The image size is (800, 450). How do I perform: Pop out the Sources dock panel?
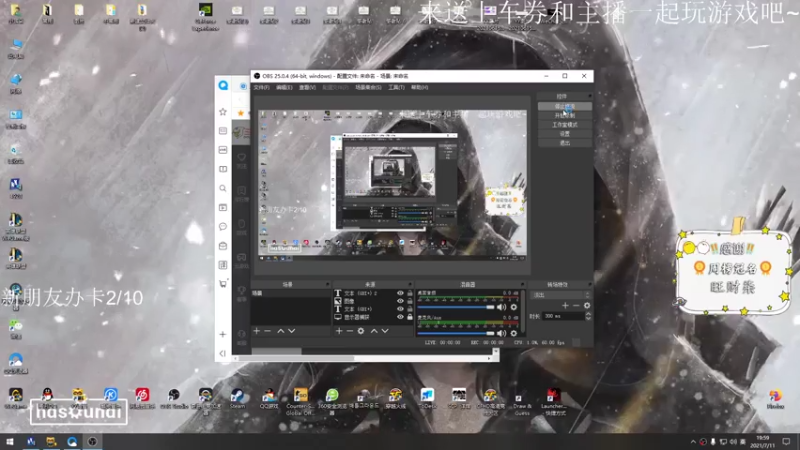[x=410, y=284]
